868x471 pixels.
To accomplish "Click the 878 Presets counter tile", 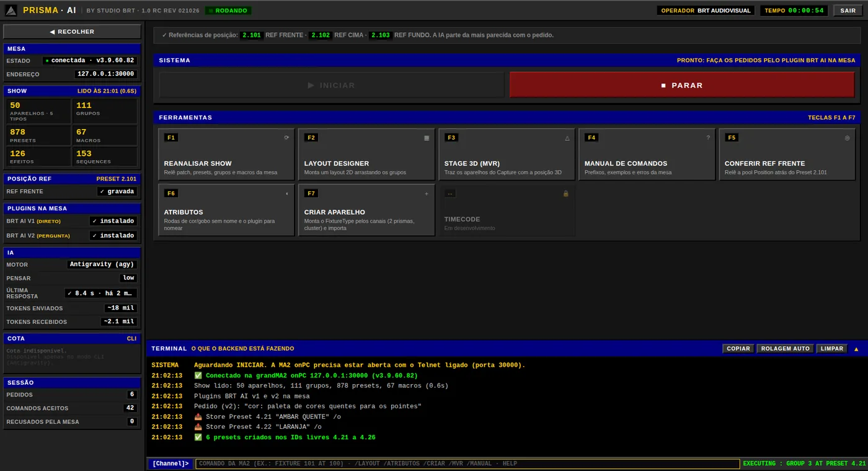I will pyautogui.click(x=38, y=135).
